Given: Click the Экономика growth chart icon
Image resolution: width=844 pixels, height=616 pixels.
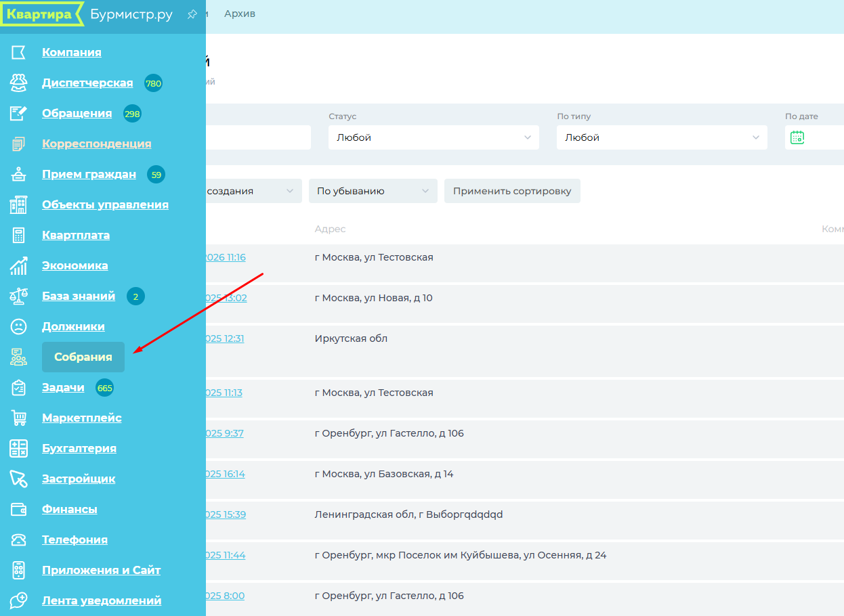Looking at the screenshot, I should [x=18, y=266].
